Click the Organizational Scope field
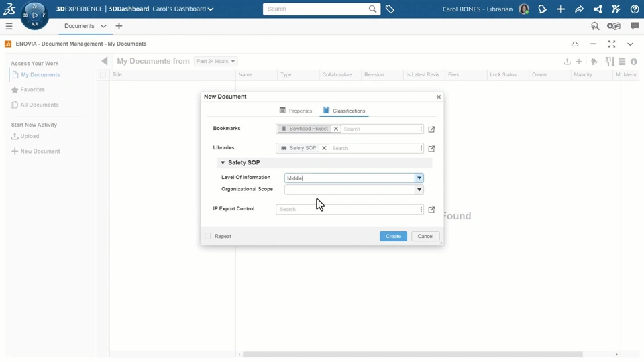 click(x=350, y=190)
